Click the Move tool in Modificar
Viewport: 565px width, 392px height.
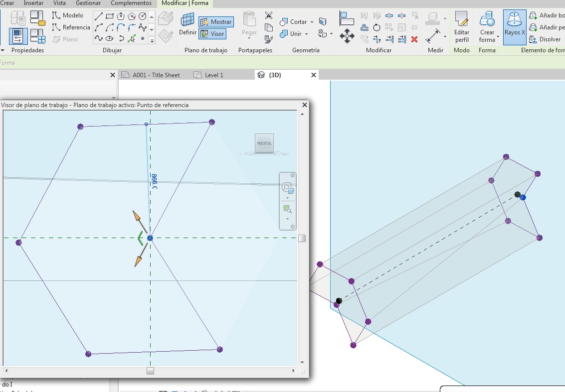pyautogui.click(x=347, y=36)
